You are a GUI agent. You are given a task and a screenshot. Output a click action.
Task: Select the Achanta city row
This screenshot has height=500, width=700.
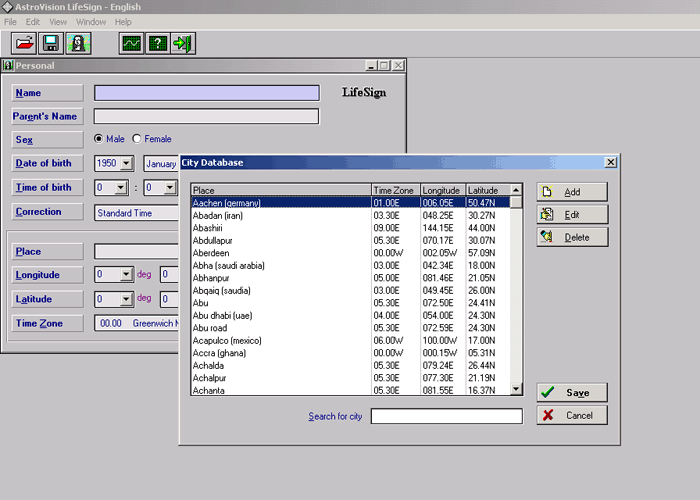click(x=350, y=390)
